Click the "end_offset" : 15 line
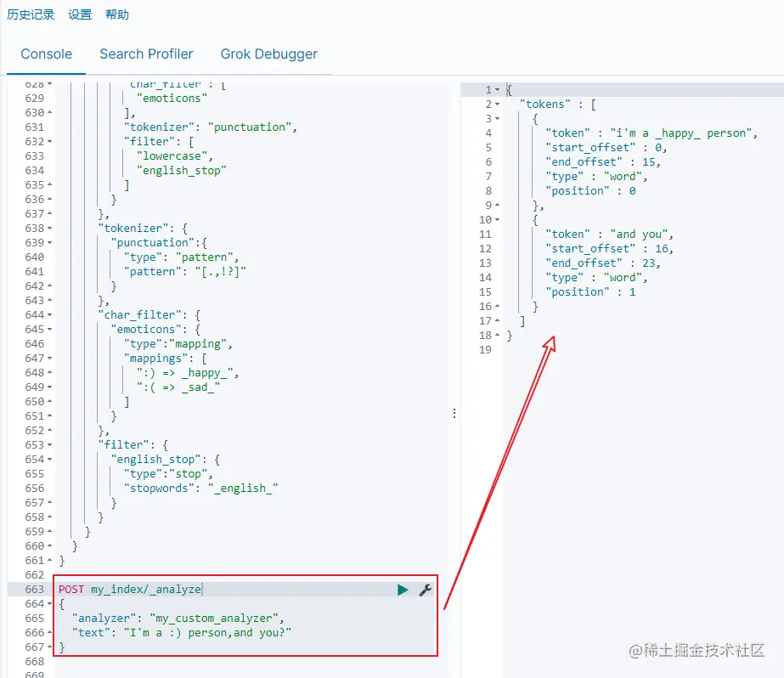784x678 pixels. point(603,162)
